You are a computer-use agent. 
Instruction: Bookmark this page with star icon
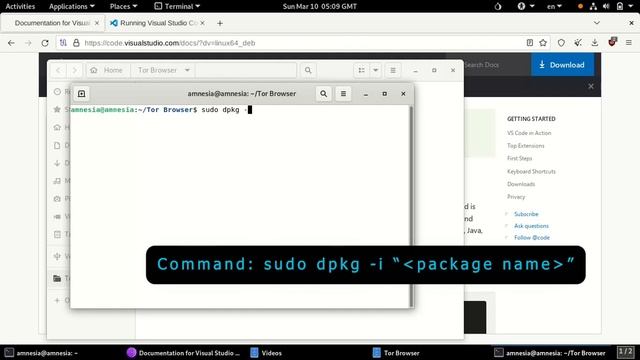[x=543, y=42]
